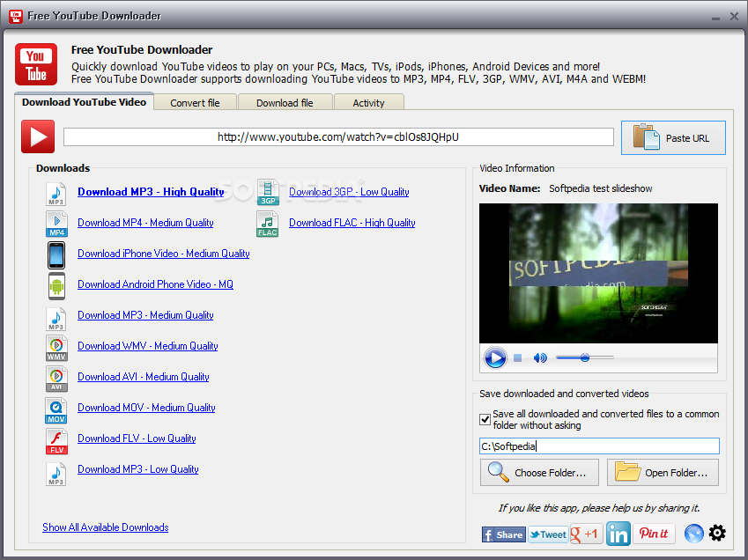Screen dimensions: 748x560
Task: Click Download MP3 - High Quality link
Action: coord(151,192)
